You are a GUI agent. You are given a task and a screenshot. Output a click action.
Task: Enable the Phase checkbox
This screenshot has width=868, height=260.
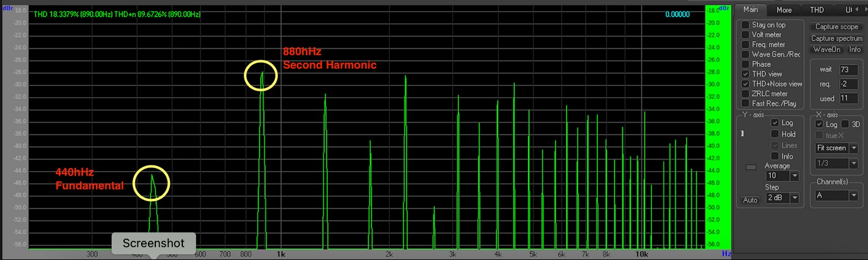coord(745,64)
